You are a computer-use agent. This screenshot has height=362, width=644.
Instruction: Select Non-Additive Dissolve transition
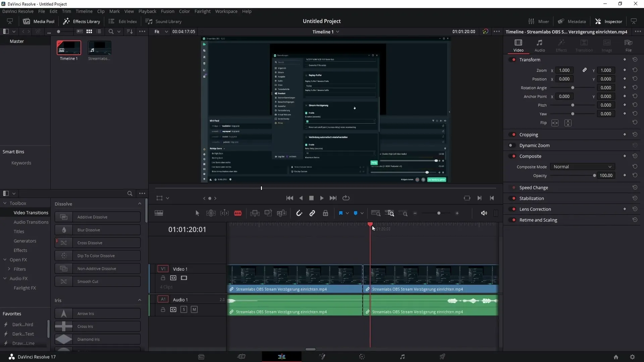(97, 268)
